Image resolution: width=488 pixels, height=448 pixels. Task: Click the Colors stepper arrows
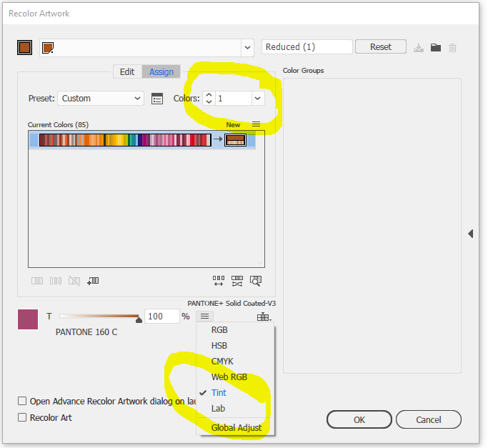pos(209,99)
